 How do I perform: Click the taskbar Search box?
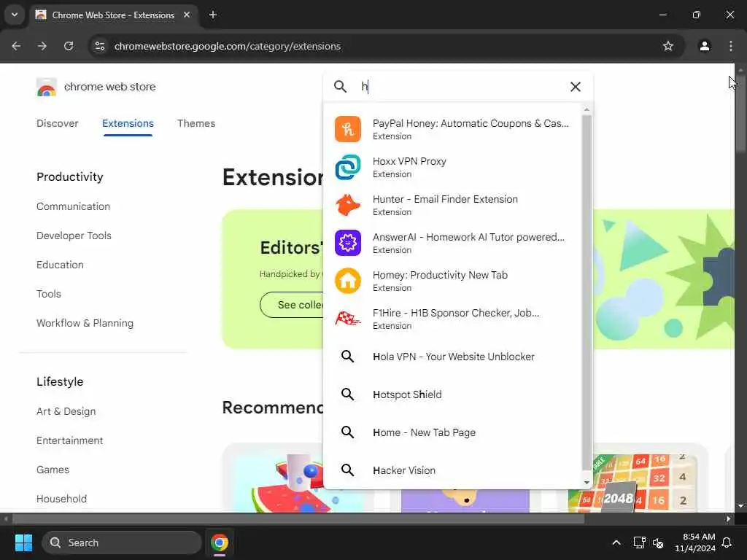[122, 542]
